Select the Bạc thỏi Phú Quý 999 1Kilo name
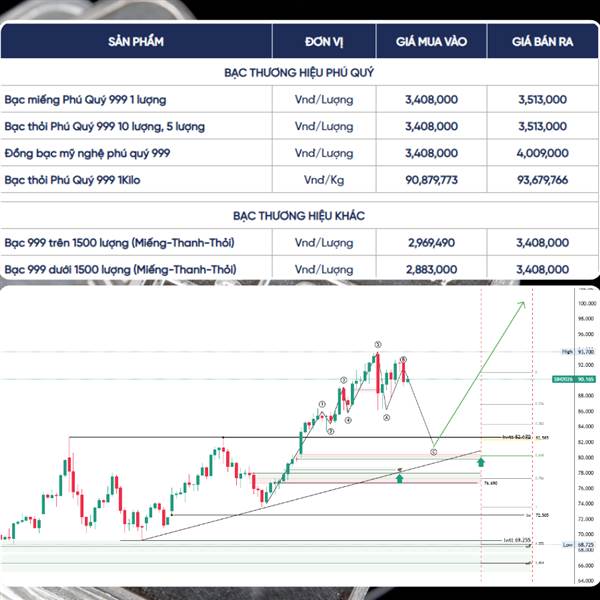This screenshot has height=600, width=600. (x=72, y=180)
